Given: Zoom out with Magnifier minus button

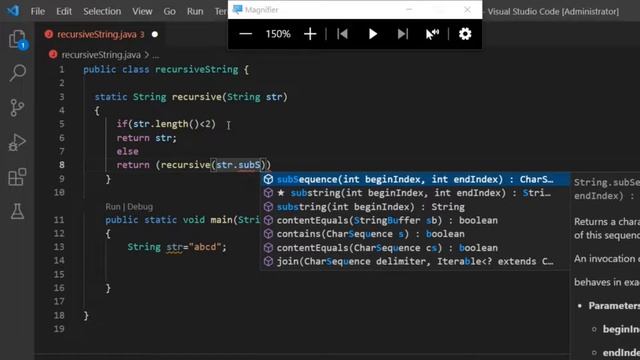Looking at the screenshot, I should (245, 34).
